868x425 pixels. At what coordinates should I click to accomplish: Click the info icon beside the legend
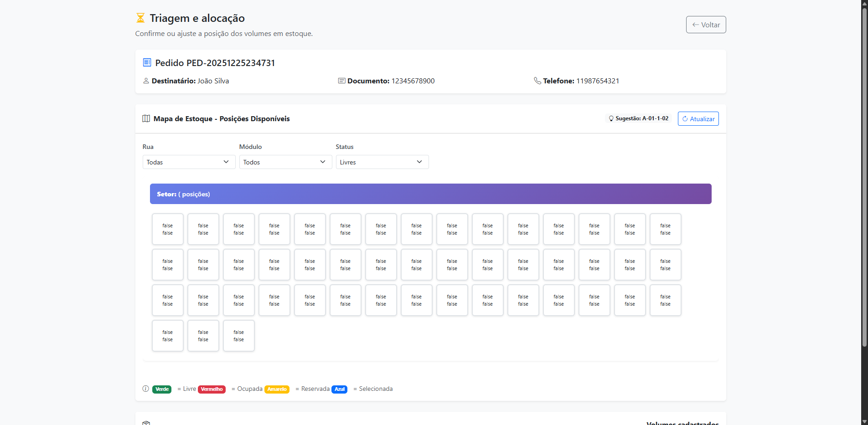click(145, 389)
